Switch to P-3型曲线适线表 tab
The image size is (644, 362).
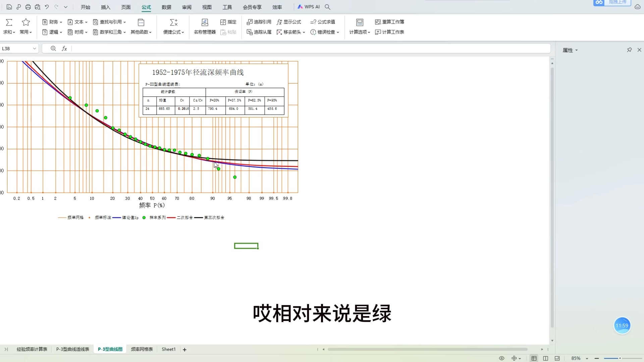click(72, 349)
